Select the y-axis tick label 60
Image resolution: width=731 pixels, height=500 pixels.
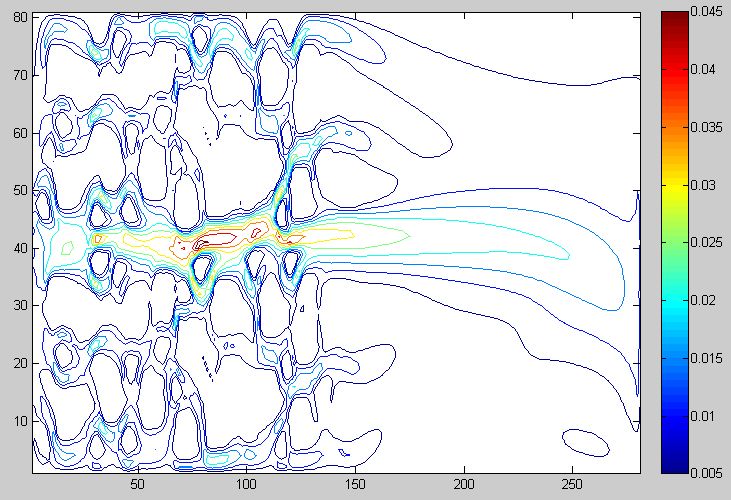click(x=19, y=133)
